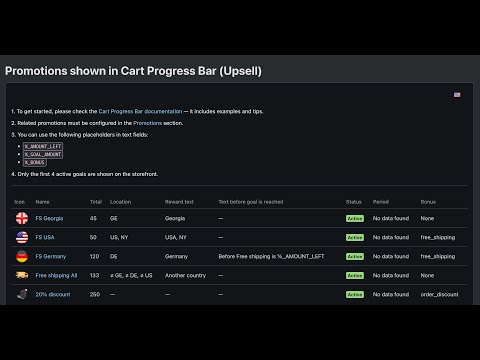Click the Text before goal is reached header
Image resolution: width=480 pixels, height=360 pixels.
coord(251,202)
